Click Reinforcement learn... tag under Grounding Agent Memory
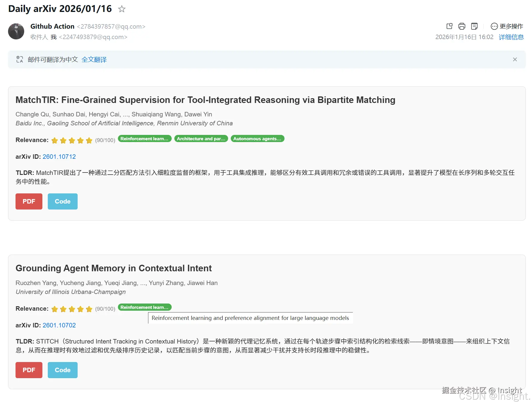 145,307
